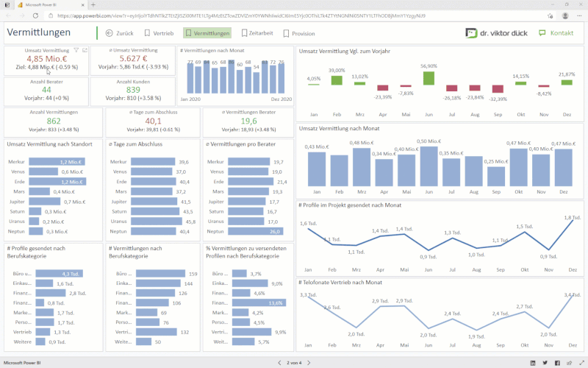The image size is (588, 368).
Task: Open the Vertrieb bookmark tab
Action: [x=159, y=33]
